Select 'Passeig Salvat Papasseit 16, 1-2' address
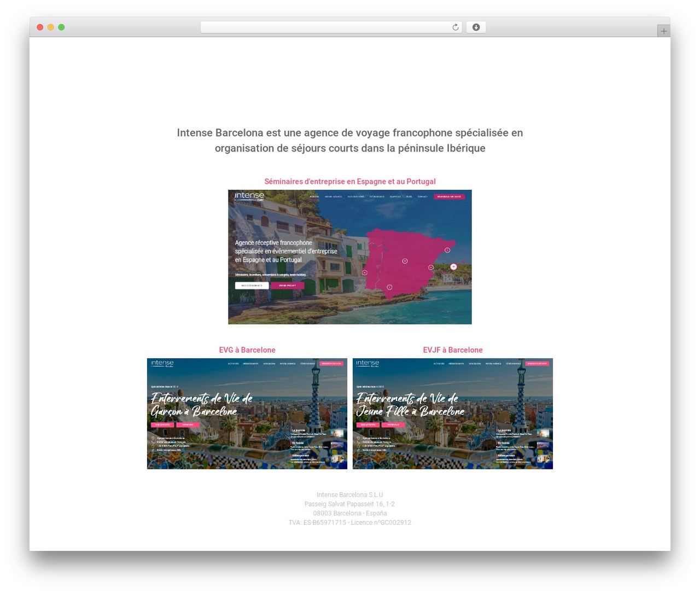 [x=350, y=504]
